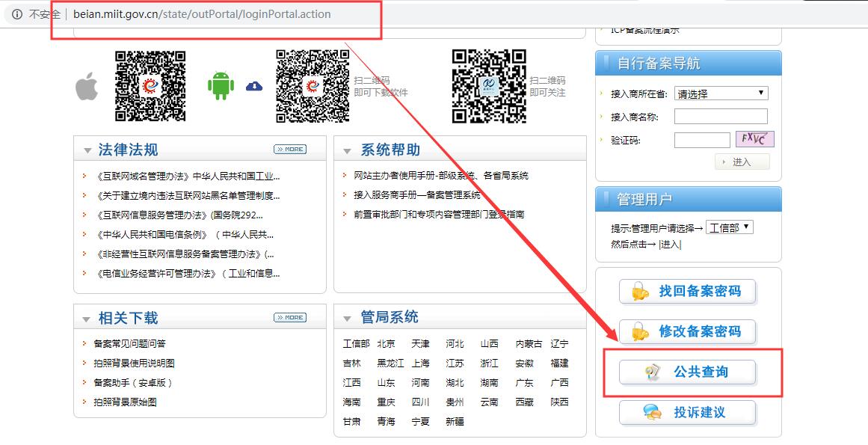868x445 pixels.
Task: Click the Android robot icon
Action: pos(221,85)
